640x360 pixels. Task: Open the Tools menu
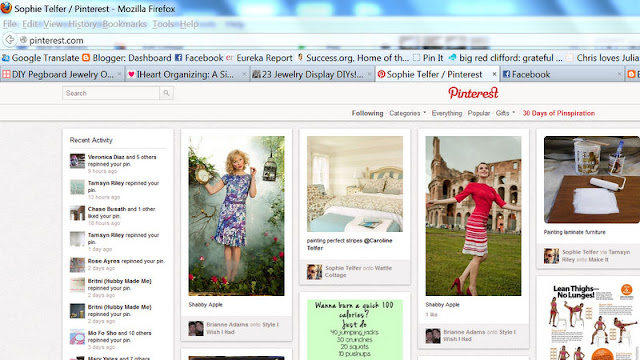click(x=164, y=24)
